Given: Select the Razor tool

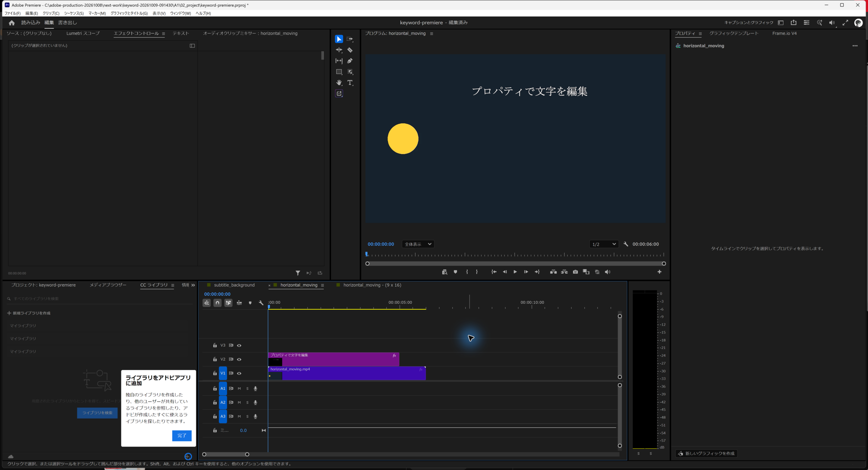Looking at the screenshot, I should coord(350,50).
